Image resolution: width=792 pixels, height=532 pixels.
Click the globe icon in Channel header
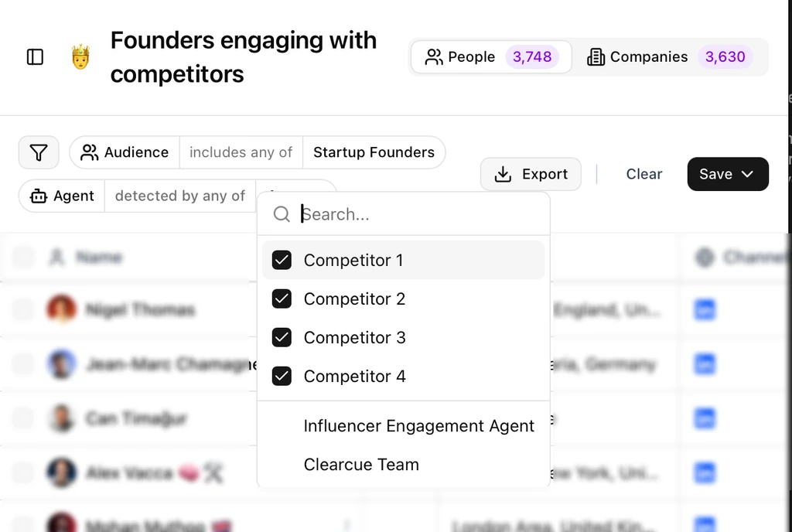coord(705,257)
